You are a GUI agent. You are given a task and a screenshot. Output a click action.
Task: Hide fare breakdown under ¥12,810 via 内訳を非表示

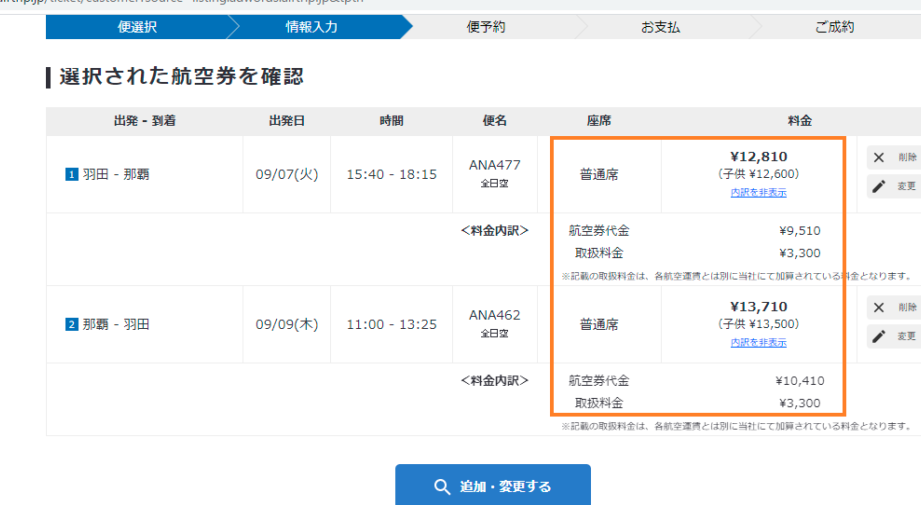758,193
